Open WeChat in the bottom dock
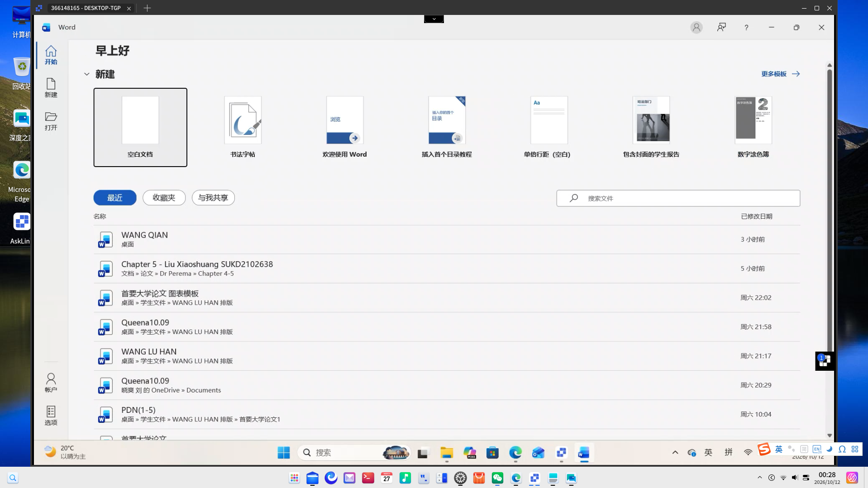 (497, 478)
